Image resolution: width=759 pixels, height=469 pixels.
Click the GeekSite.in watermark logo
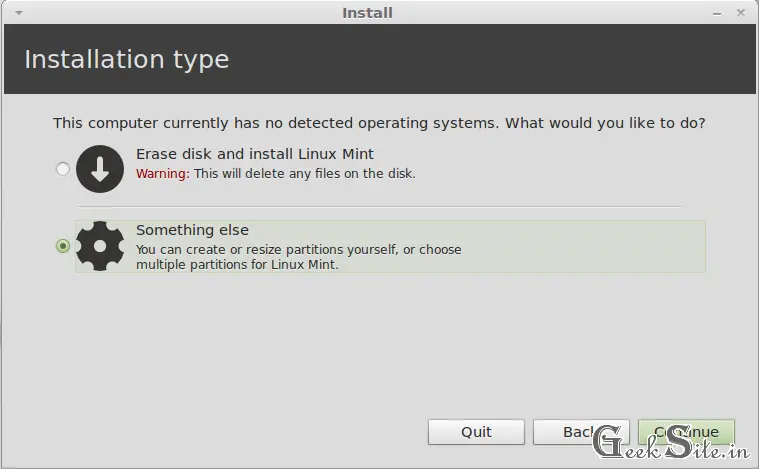tap(671, 441)
